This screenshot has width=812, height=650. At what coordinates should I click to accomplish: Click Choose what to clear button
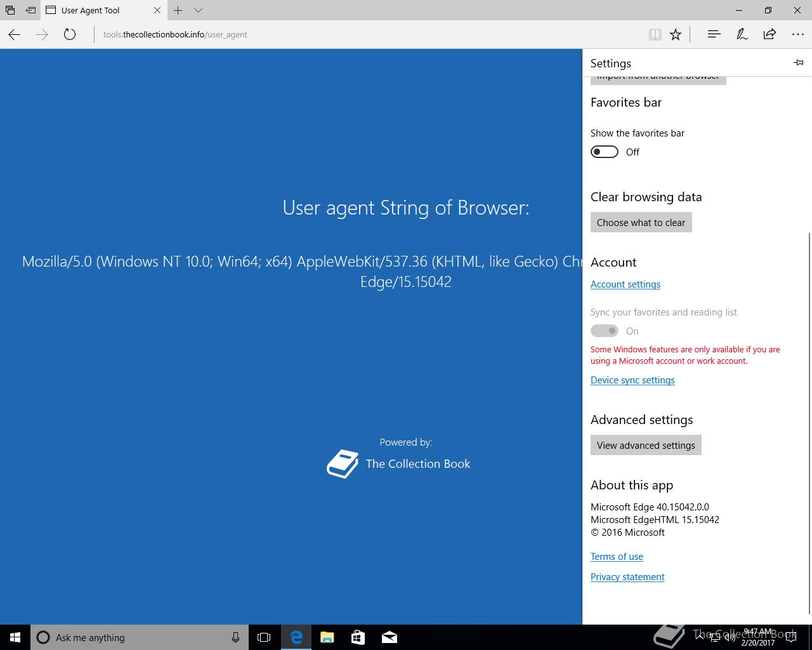tap(641, 223)
